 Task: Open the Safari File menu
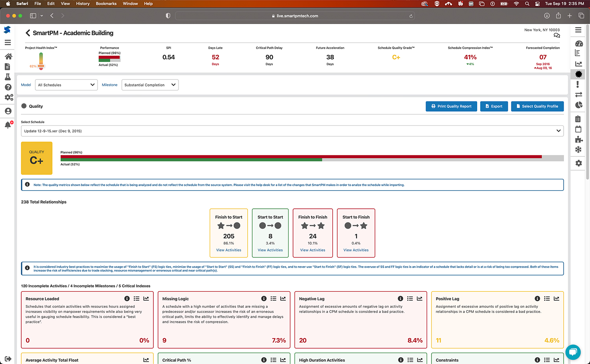[x=38, y=4]
